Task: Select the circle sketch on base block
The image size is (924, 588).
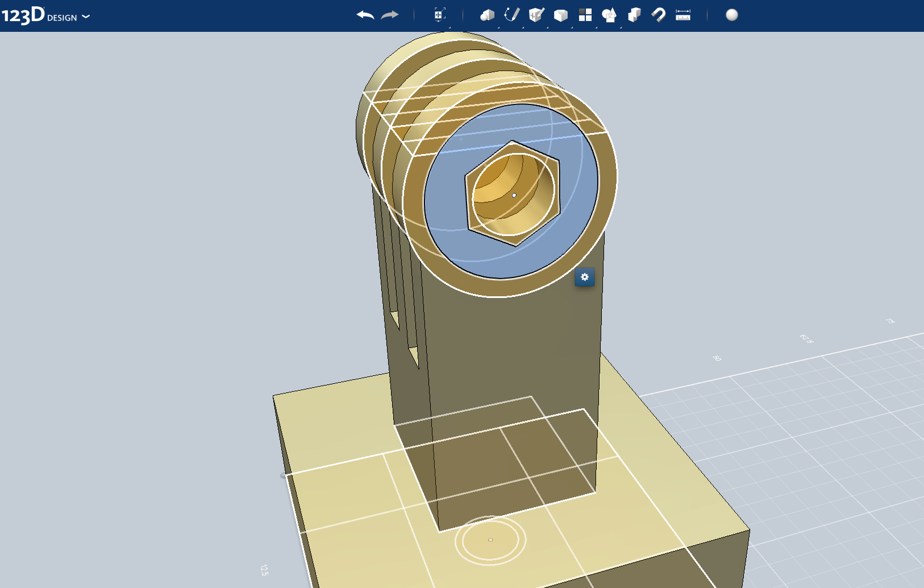Action: [x=490, y=540]
